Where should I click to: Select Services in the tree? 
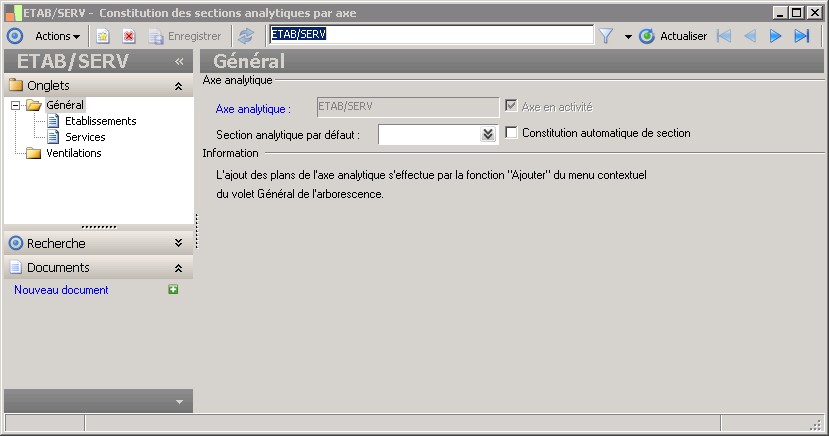coord(85,137)
